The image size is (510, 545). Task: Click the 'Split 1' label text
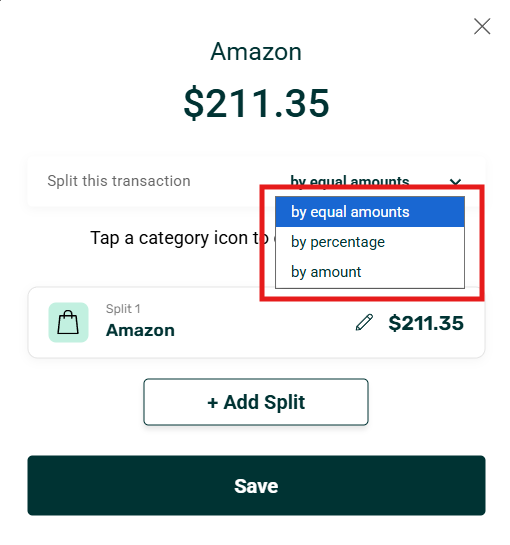pos(123,309)
